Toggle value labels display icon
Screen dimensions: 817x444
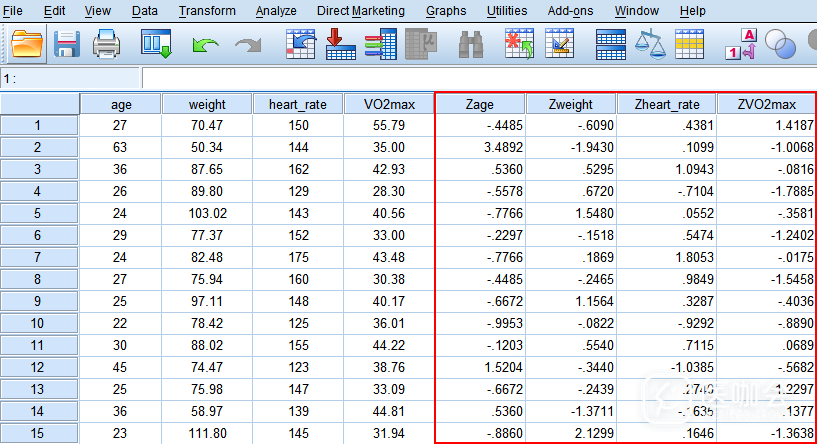click(x=743, y=44)
